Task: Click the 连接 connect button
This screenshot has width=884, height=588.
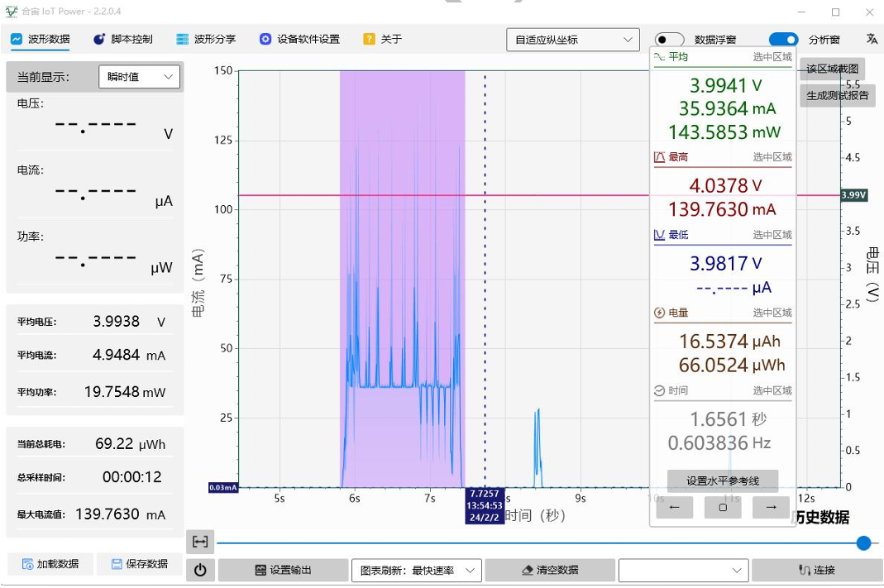Action: 817,570
